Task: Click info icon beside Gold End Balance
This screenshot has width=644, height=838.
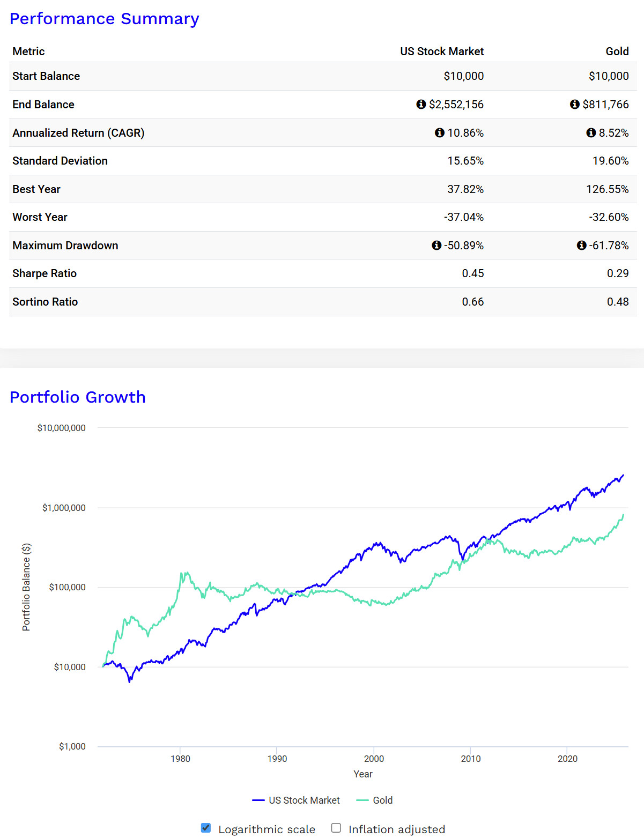Action: [x=574, y=104]
